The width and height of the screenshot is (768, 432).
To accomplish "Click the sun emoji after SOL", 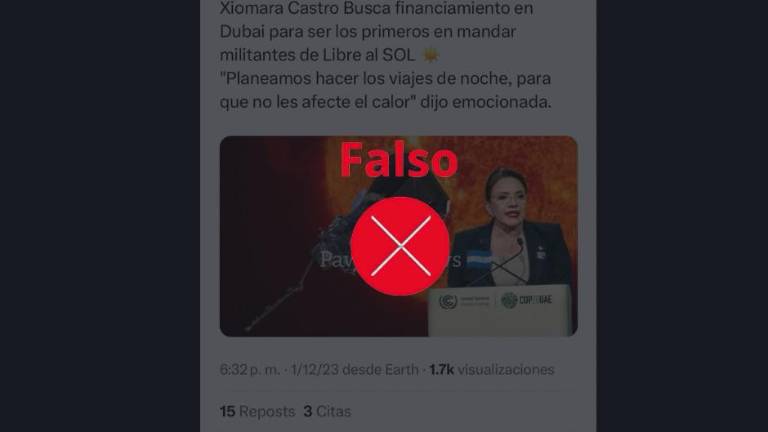I will point(431,55).
